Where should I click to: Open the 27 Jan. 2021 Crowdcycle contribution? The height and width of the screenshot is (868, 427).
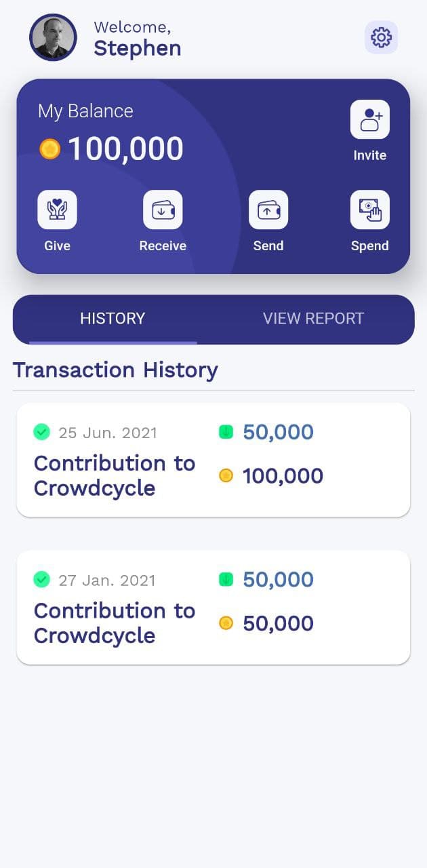coord(115,623)
